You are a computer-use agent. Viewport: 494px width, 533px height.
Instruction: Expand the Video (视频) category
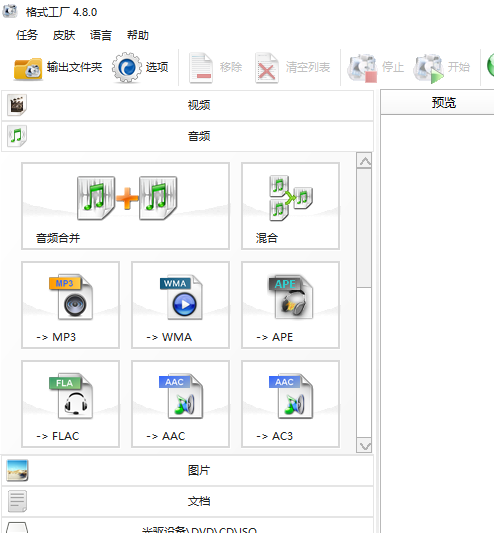tap(187, 105)
